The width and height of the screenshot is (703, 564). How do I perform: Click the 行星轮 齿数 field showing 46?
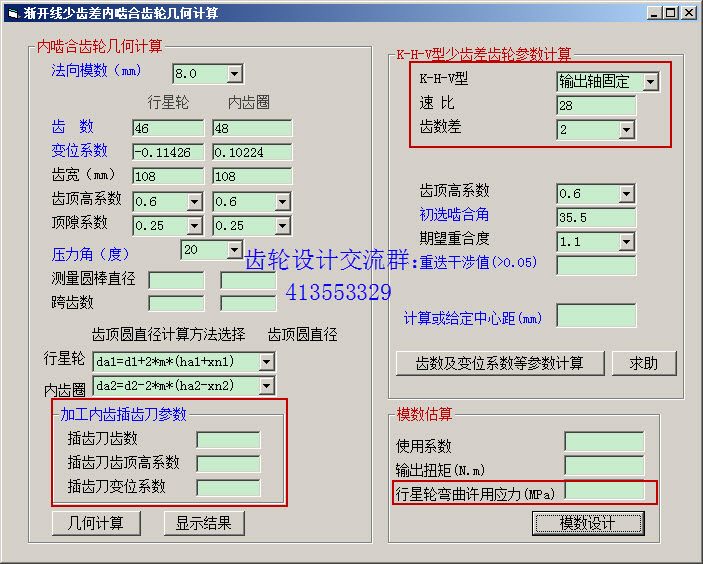pos(168,128)
